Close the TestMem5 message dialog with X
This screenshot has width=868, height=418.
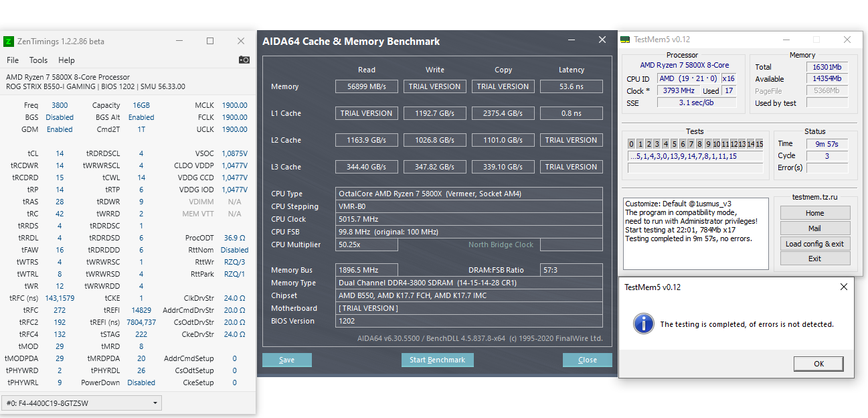point(843,287)
